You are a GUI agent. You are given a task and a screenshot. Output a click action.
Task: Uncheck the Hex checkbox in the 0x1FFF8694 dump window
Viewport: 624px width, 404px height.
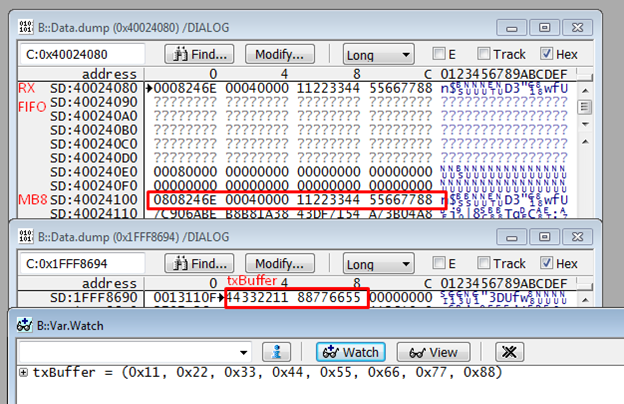pos(546,263)
